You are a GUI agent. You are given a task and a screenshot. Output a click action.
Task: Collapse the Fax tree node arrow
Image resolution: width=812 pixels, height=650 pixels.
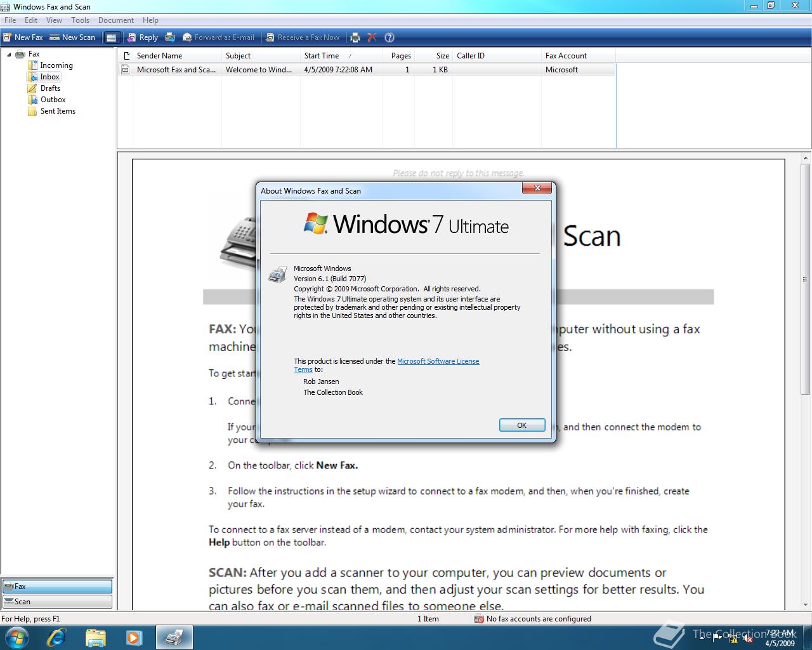pos(9,55)
